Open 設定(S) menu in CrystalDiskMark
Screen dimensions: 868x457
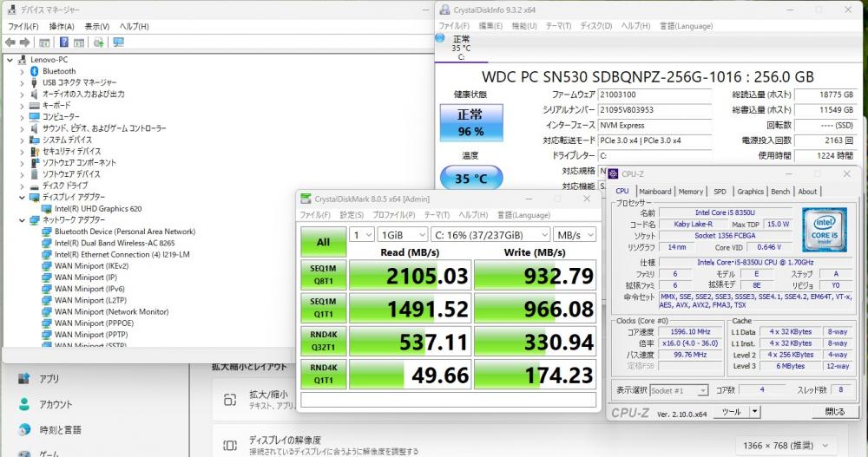pyautogui.click(x=352, y=215)
